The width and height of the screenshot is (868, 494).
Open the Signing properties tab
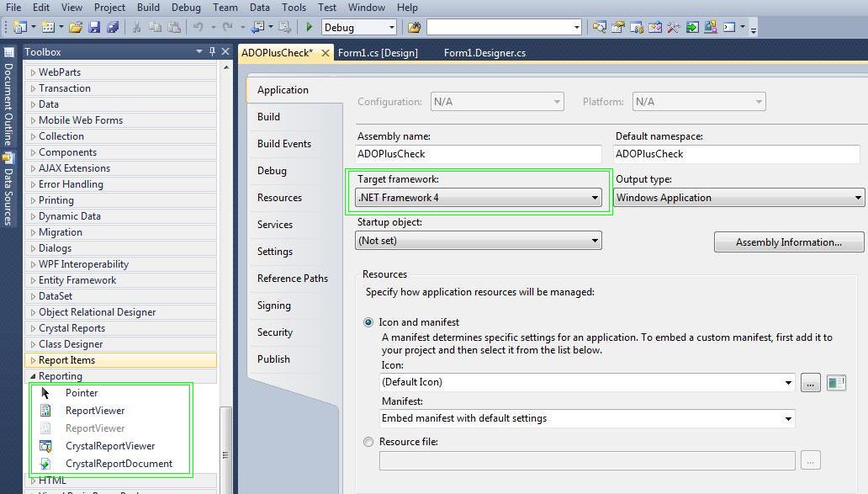click(274, 305)
